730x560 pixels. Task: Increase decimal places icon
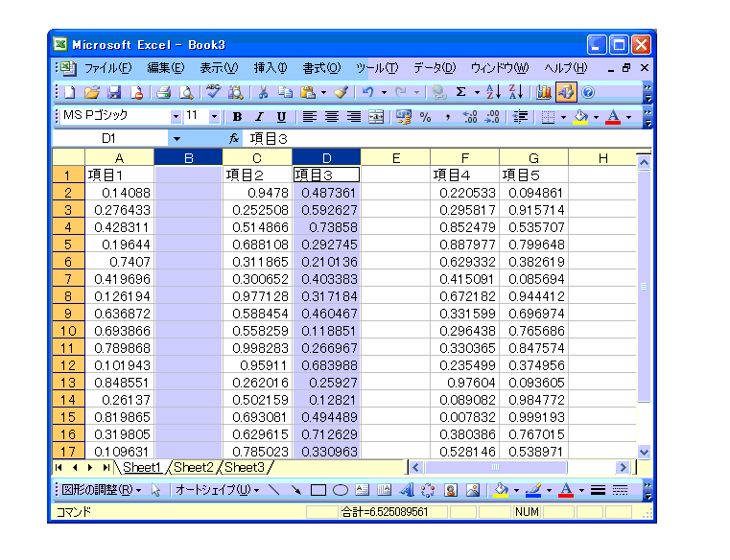pos(469,117)
